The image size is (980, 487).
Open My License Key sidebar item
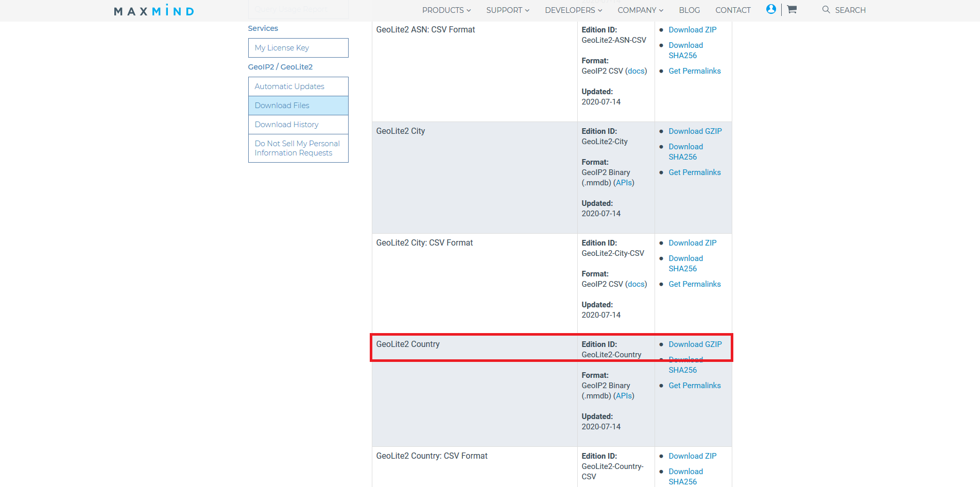pos(298,48)
